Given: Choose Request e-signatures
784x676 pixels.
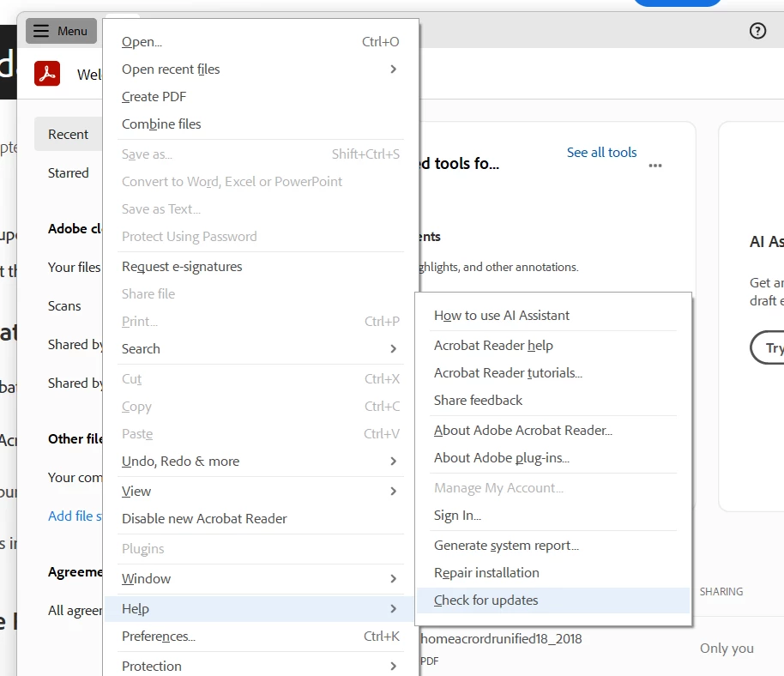Looking at the screenshot, I should click(x=261, y=267).
